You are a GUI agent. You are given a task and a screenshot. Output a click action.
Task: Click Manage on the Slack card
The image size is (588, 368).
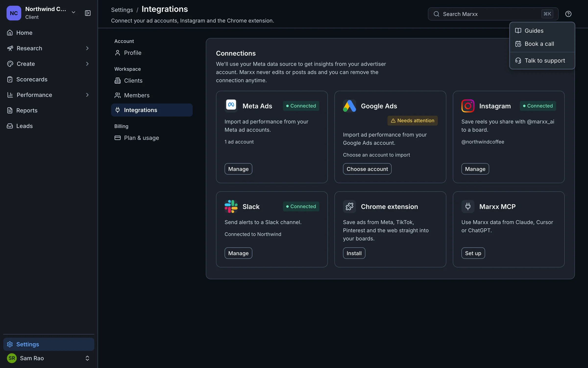[238, 253]
